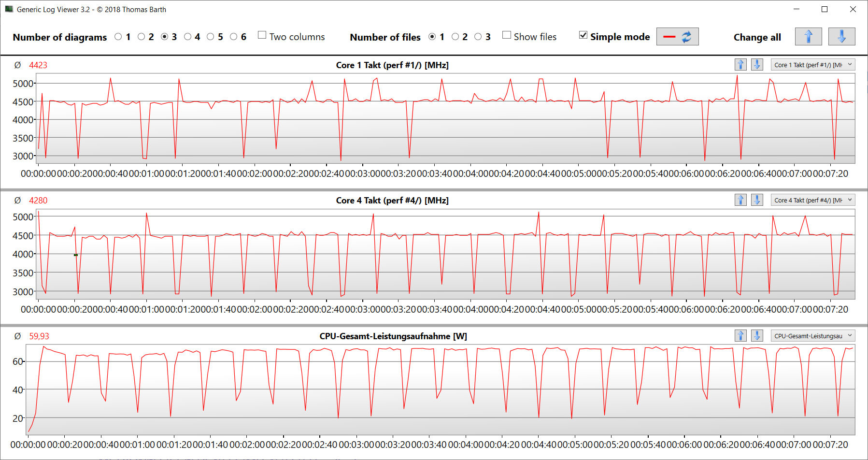Click the green marker in Core 4 chart
Viewport: 868px width, 460px height.
76,255
